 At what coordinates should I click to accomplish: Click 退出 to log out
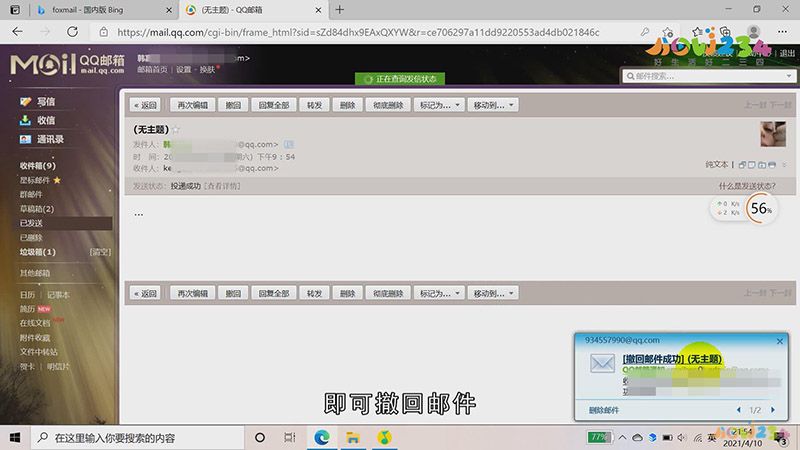click(787, 53)
